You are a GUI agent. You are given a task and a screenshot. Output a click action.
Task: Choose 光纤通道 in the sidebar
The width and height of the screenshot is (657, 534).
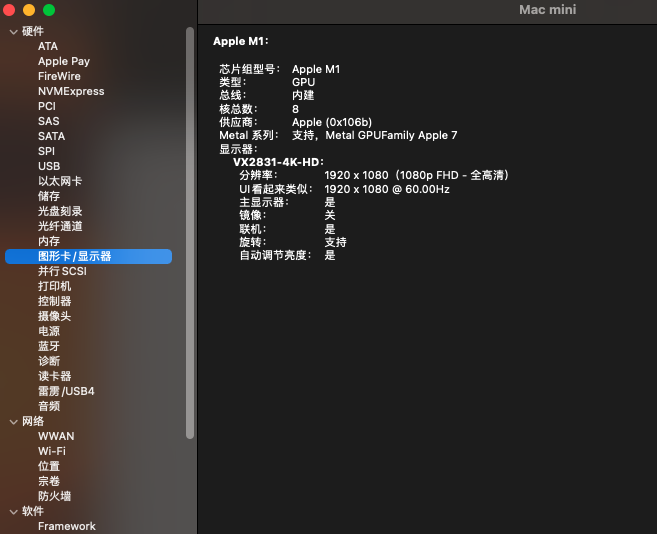tap(60, 226)
